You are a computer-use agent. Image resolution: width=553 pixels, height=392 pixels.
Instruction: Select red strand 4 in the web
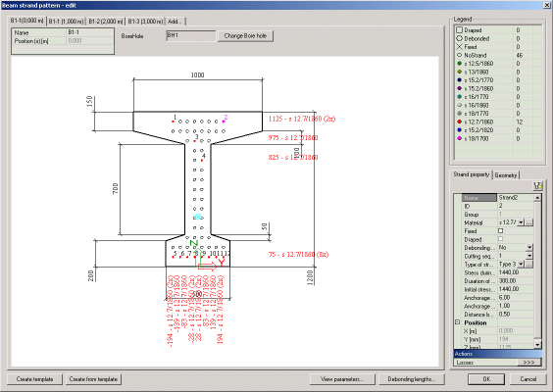point(202,160)
